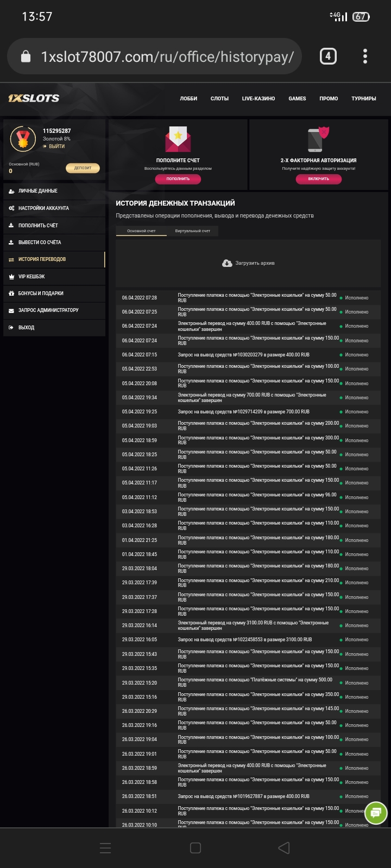Viewport: 391px width, 868px height.
Task: Select the Основной счет tab
Action: tap(141, 231)
